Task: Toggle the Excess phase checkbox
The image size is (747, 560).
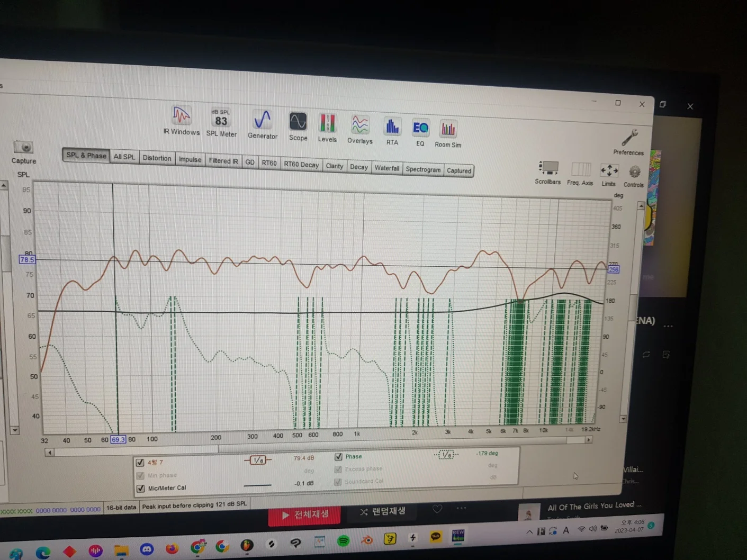Action: click(x=338, y=469)
